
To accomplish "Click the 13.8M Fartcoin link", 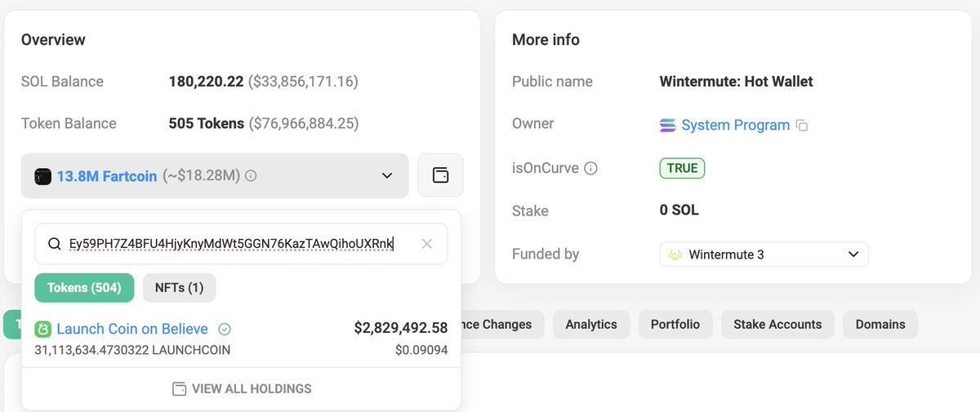I will coord(107,175).
